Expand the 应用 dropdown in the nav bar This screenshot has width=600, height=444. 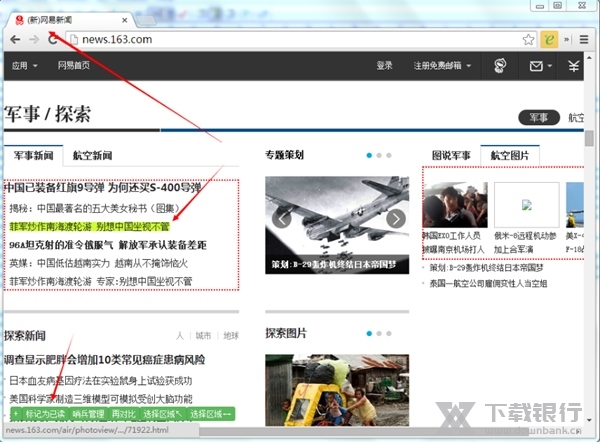[24, 66]
